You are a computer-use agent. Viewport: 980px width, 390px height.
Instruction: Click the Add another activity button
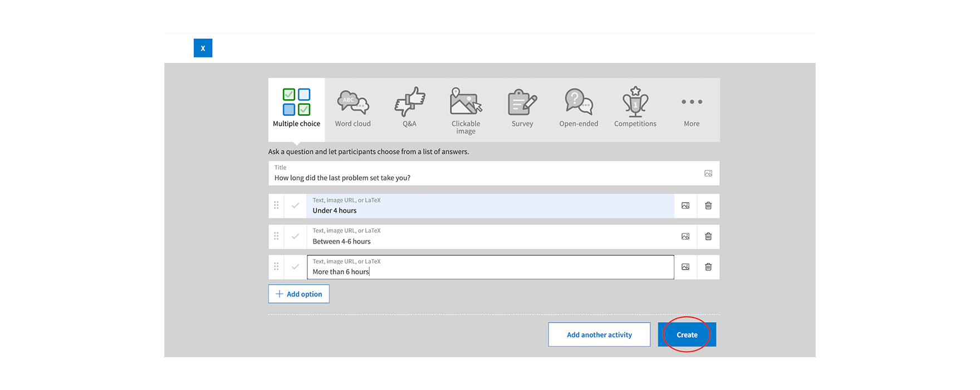point(599,335)
